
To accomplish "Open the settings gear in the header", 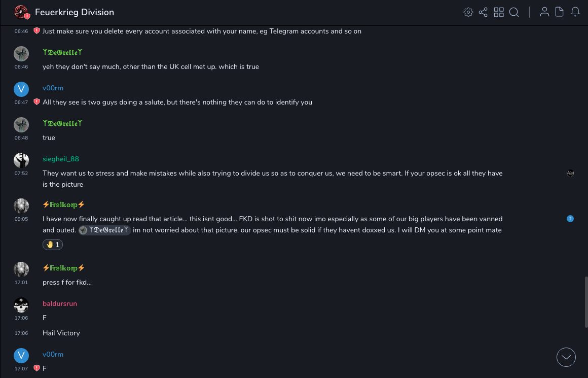I will (468, 12).
